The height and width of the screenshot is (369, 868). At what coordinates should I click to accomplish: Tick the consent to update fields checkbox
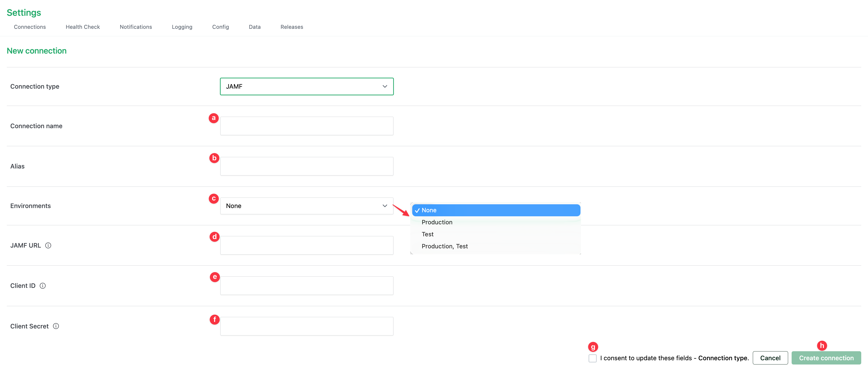tap(592, 358)
